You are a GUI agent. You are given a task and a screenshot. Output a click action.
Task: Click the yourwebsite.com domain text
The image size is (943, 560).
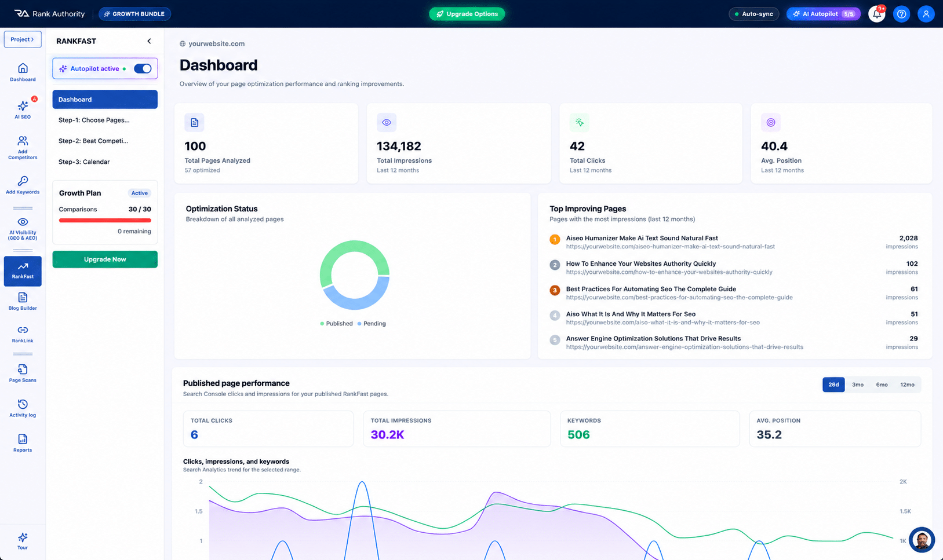click(216, 44)
